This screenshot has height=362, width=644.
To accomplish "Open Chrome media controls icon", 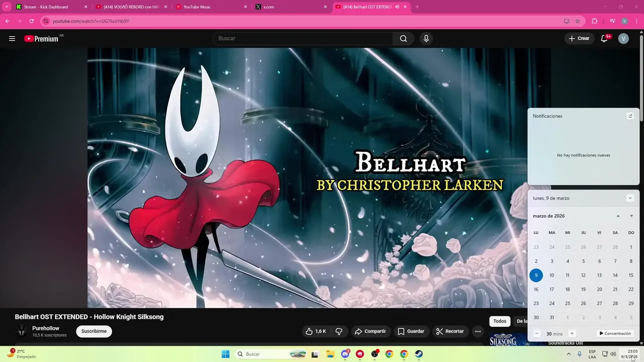I will click(x=612, y=21).
